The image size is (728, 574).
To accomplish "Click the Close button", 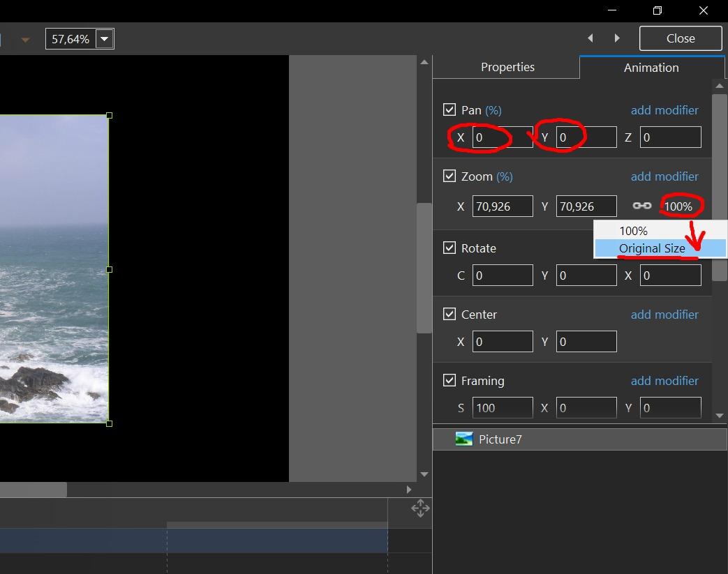I will click(680, 38).
